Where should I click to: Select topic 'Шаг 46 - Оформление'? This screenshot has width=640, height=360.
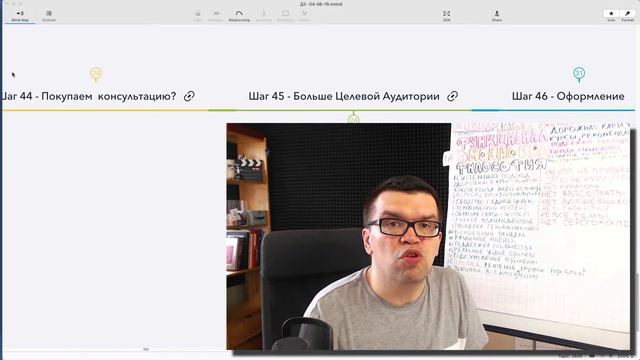point(568,96)
